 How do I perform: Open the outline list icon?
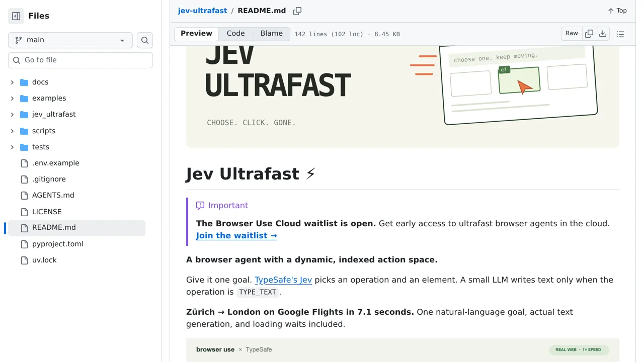point(620,34)
